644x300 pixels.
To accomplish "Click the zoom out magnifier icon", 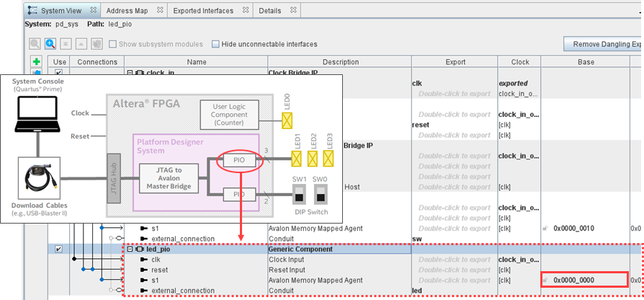I will (35, 44).
